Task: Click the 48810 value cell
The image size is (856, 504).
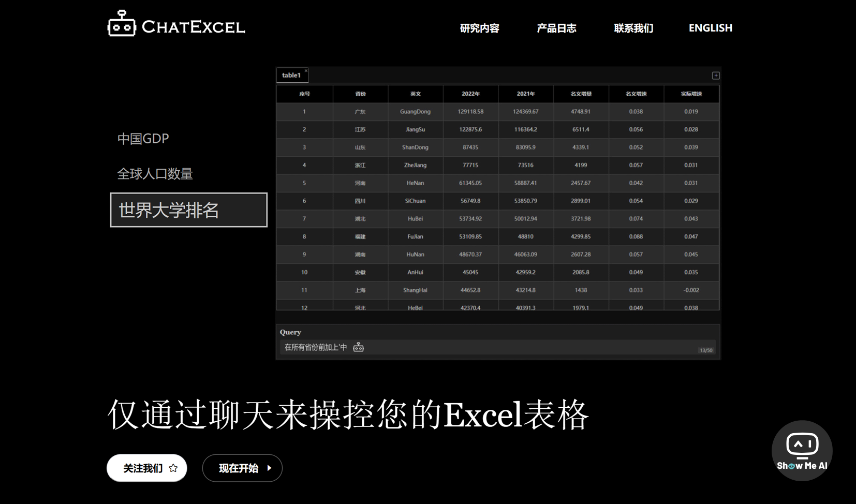Action: click(526, 236)
